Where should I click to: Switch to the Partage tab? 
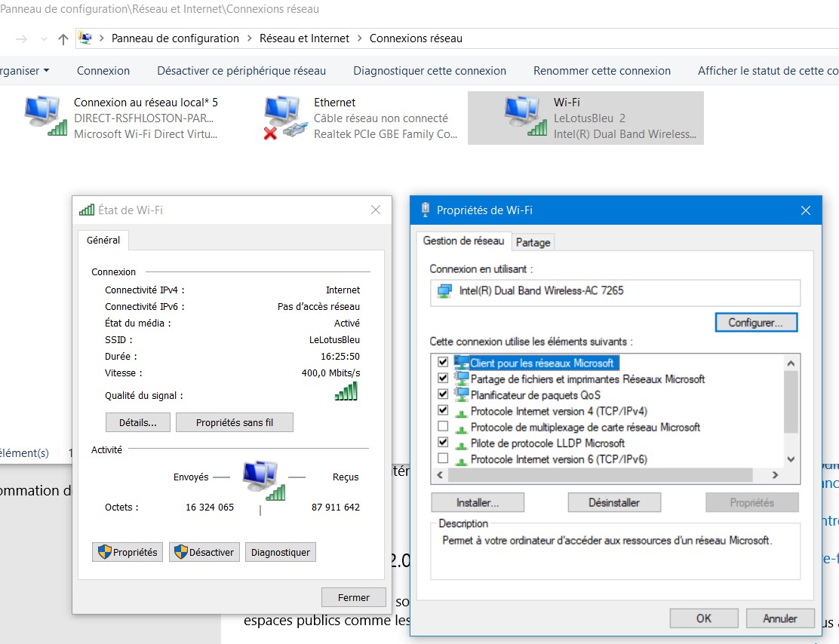(533, 243)
